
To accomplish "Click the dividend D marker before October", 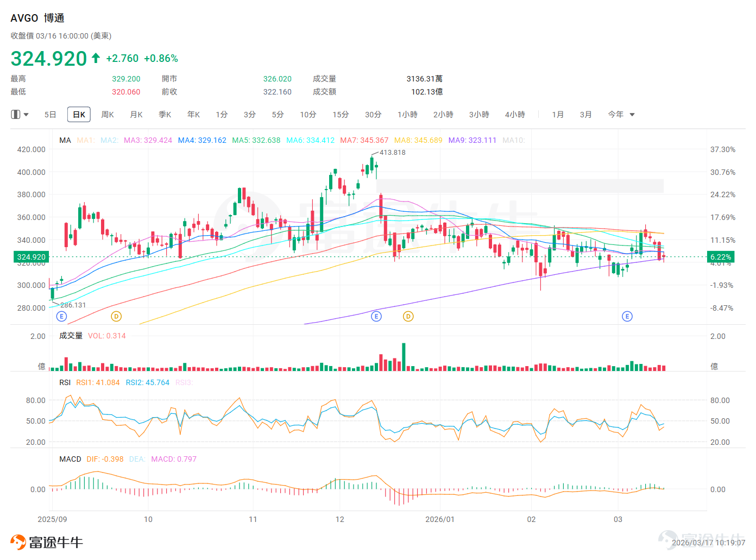I will 116,316.
